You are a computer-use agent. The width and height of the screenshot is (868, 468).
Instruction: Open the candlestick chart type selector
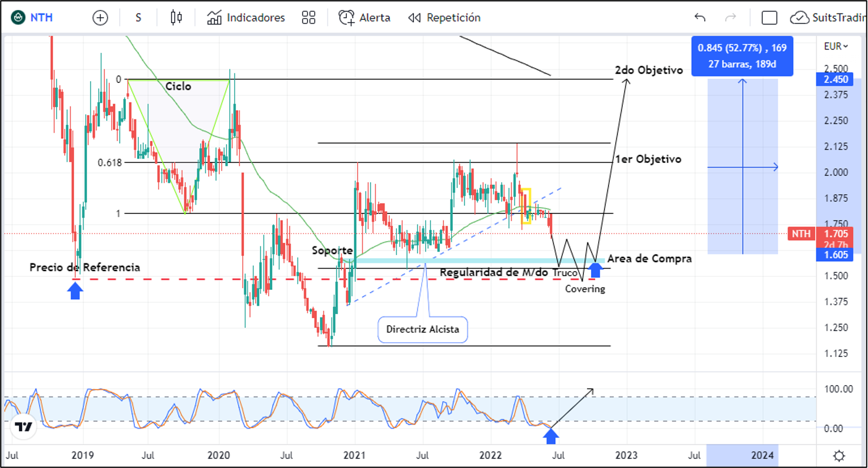click(x=176, y=18)
